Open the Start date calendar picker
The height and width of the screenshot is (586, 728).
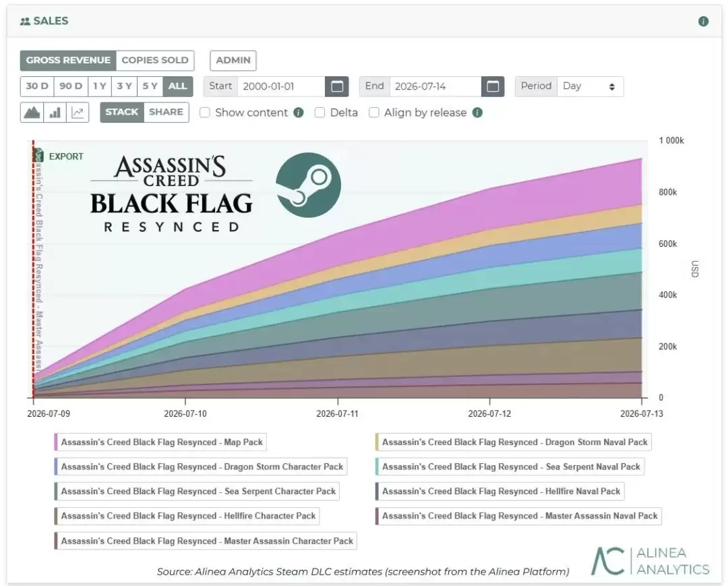[337, 86]
